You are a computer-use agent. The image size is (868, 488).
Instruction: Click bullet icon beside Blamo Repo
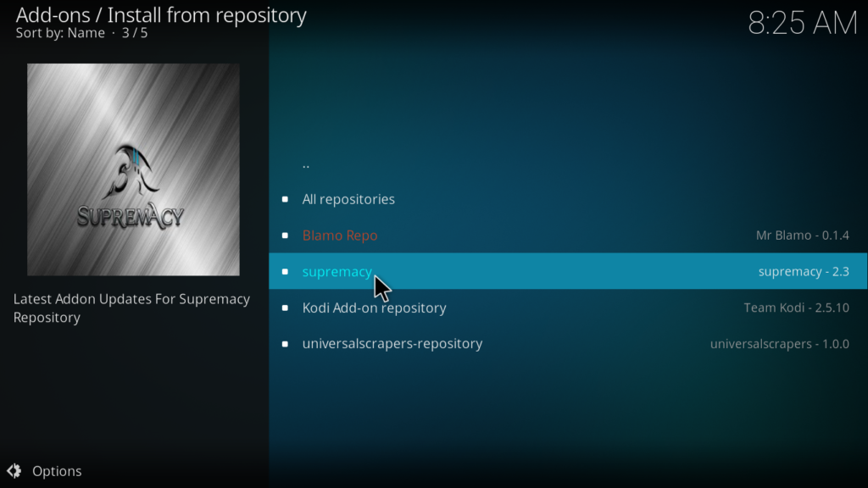[285, 236]
